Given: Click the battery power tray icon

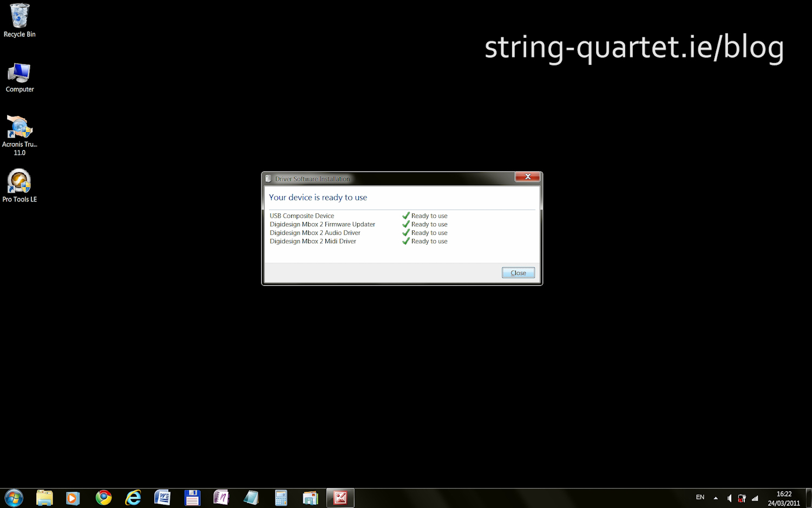Looking at the screenshot, I should click(x=742, y=498).
